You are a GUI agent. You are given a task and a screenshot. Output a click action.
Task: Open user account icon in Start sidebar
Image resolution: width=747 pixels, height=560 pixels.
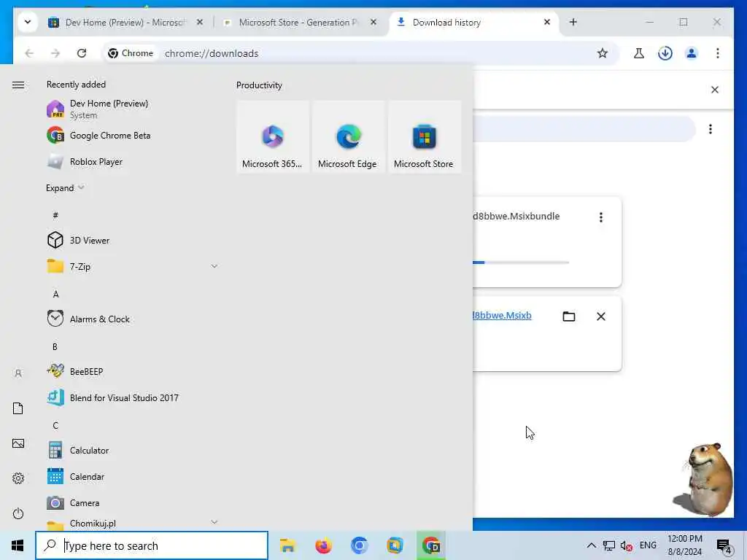point(18,373)
